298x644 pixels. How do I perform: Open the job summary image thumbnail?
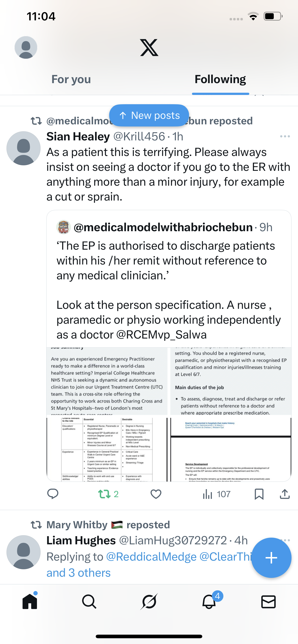click(107, 381)
